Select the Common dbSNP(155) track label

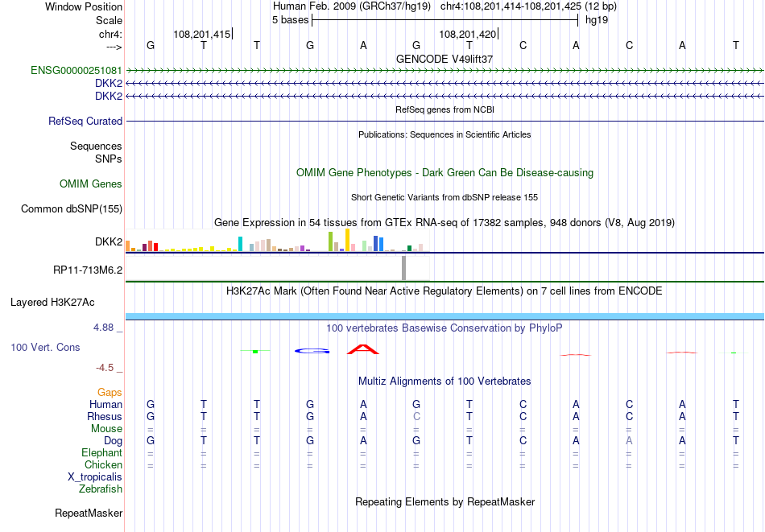pos(72,208)
